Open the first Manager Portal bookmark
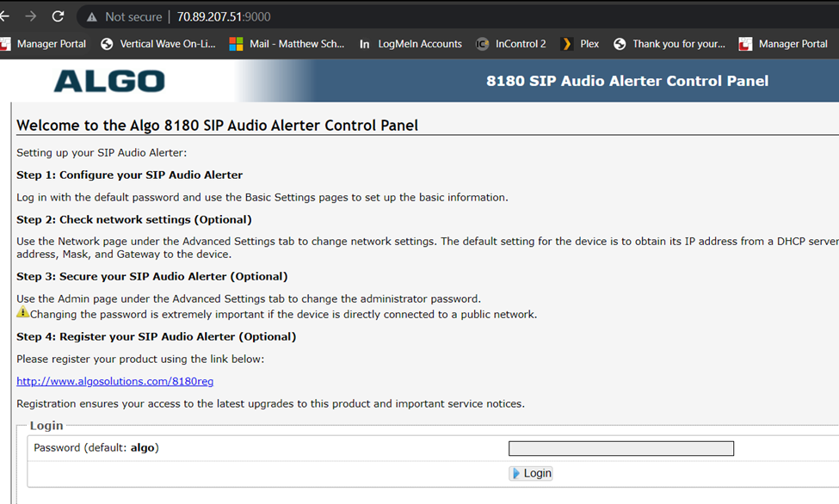 pyautogui.click(x=43, y=44)
